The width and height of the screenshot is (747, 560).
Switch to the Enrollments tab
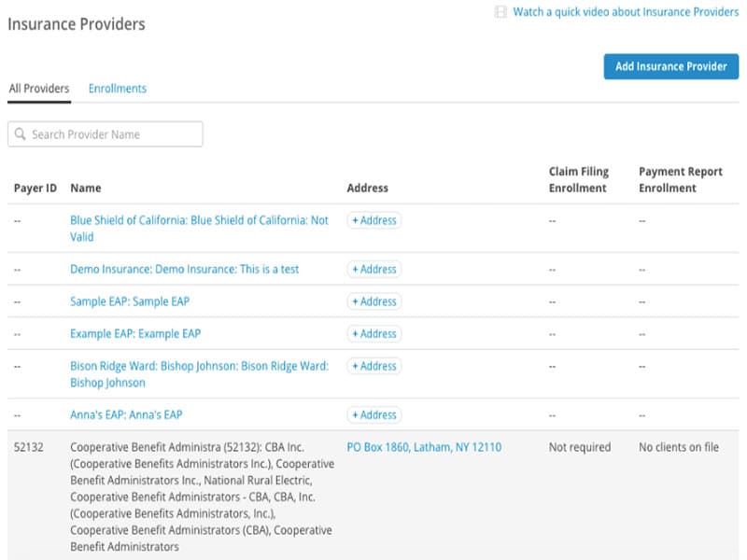(x=118, y=89)
